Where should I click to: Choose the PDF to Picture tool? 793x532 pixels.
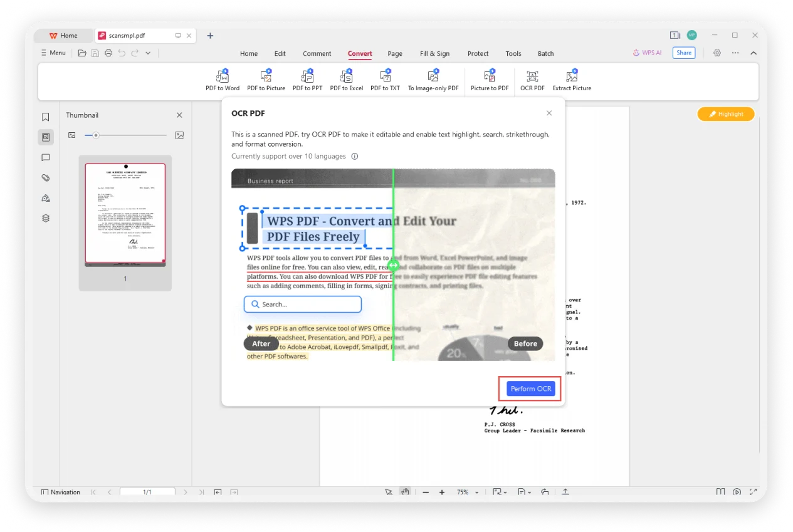click(x=266, y=80)
